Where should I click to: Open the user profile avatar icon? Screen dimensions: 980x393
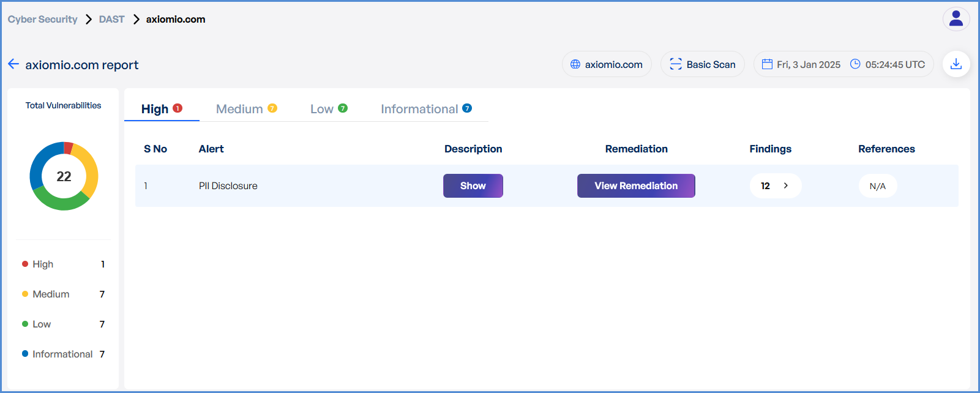click(956, 19)
